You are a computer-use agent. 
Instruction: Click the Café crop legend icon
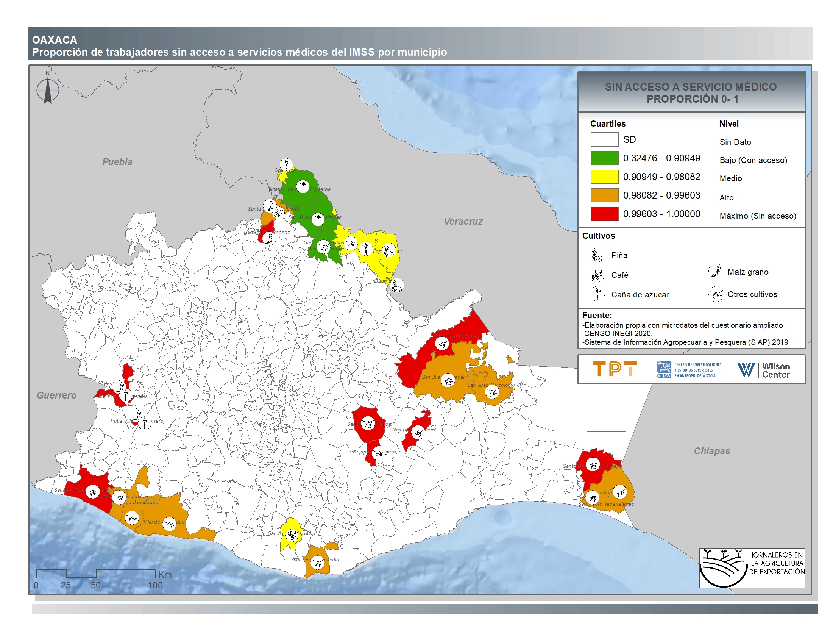point(596,275)
